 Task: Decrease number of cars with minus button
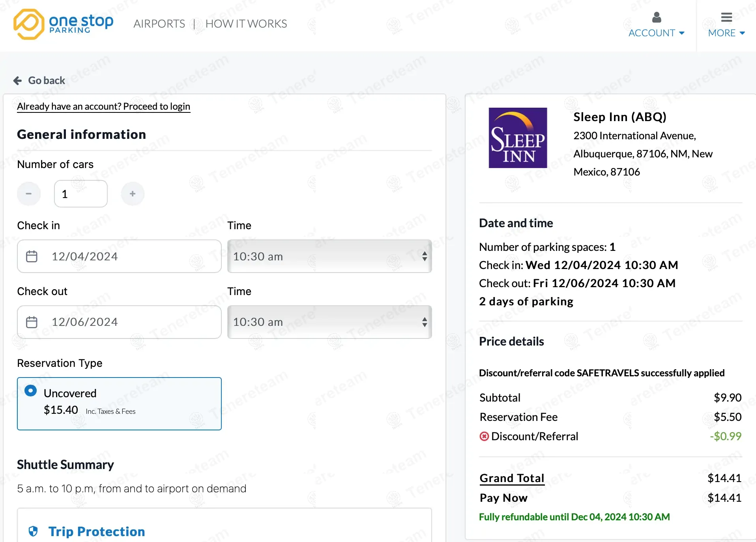[x=29, y=194]
